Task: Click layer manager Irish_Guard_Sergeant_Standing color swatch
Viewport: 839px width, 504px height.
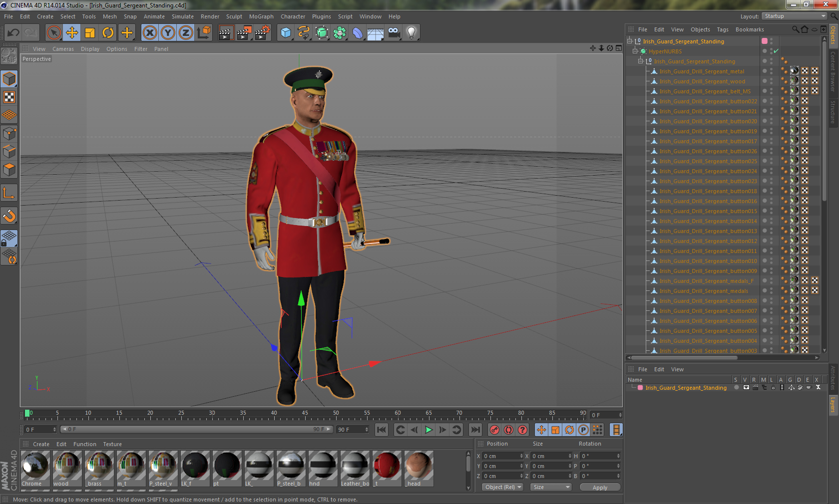Action: (x=640, y=388)
